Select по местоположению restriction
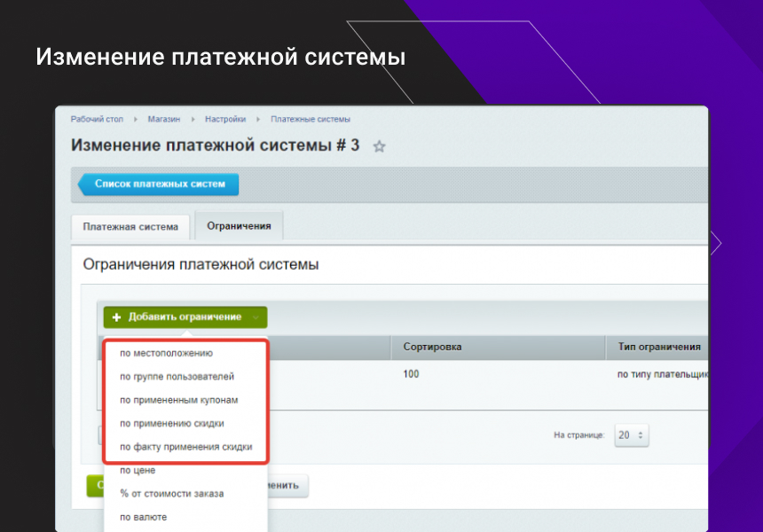 click(166, 353)
